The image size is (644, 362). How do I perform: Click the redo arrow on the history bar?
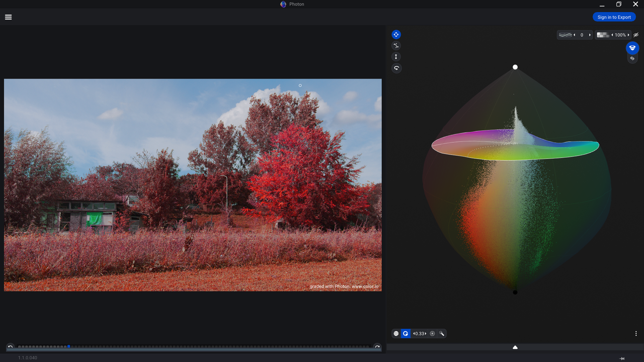coord(377,346)
